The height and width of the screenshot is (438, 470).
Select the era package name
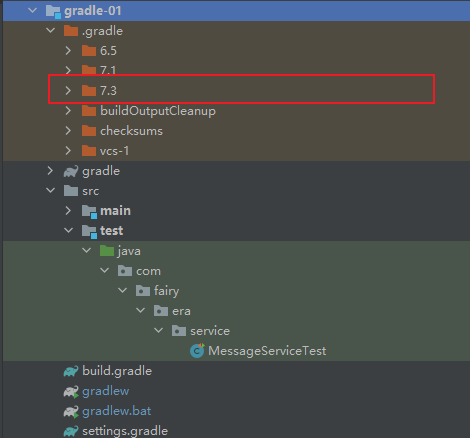pos(181,311)
